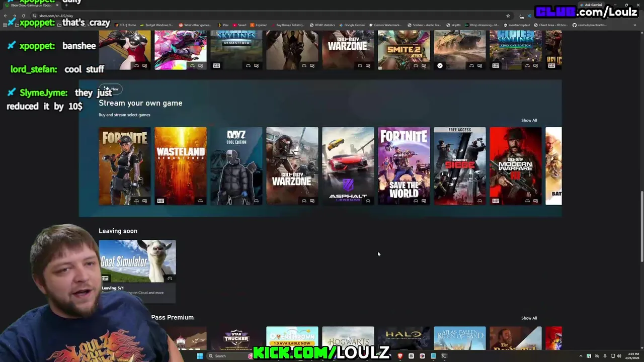Open the Buy Braves Tickets bookmark
644x362 pixels.
pos(288,25)
